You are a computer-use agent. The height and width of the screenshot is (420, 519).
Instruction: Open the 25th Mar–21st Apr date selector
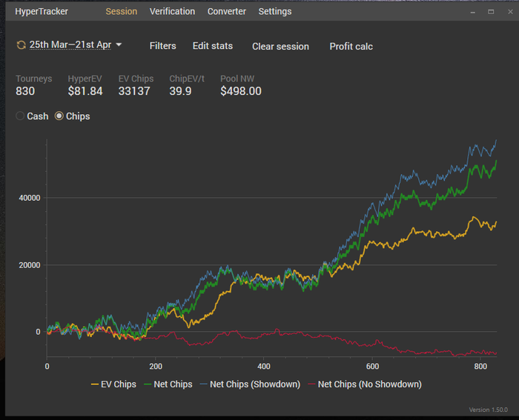70,44
